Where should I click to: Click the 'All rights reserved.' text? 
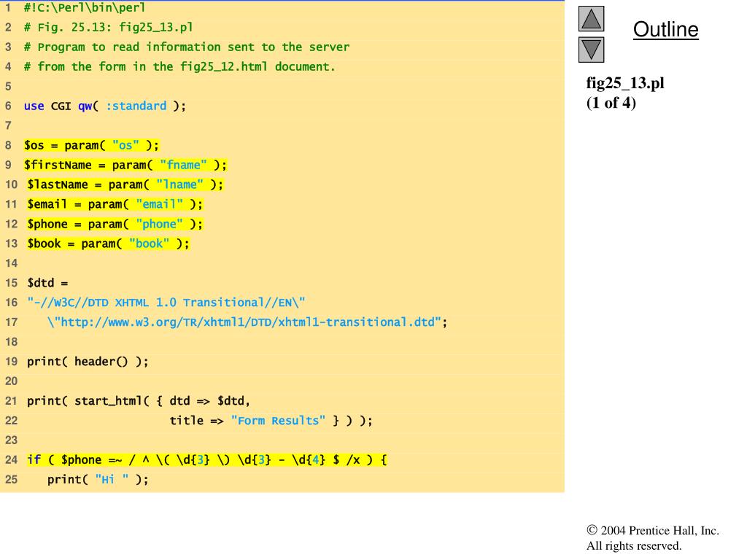[x=634, y=545]
